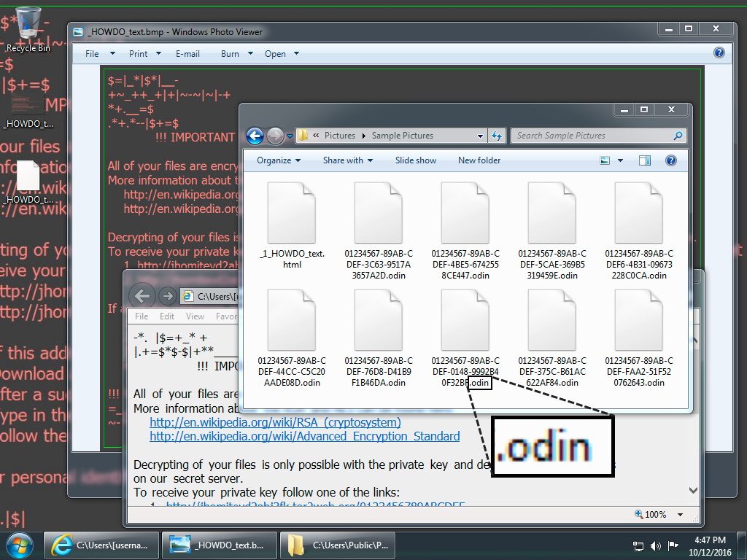
Task: Open the Burn menu in Photo Viewer
Action: pyautogui.click(x=237, y=54)
